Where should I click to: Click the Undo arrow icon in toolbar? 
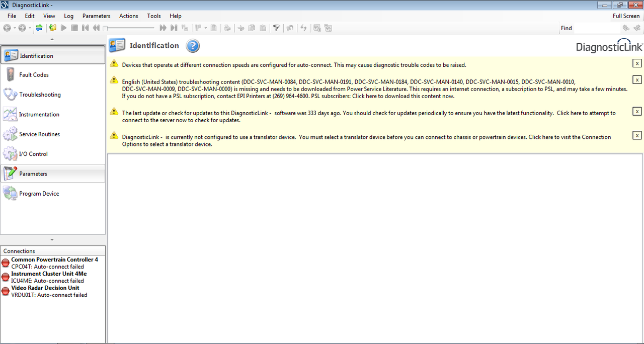pos(290,28)
